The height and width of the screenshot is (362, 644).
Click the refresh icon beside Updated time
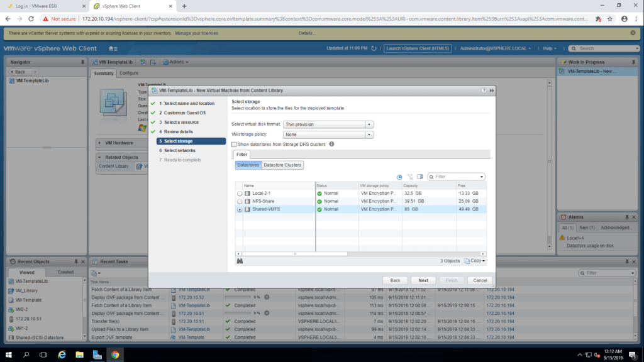pos(374,48)
